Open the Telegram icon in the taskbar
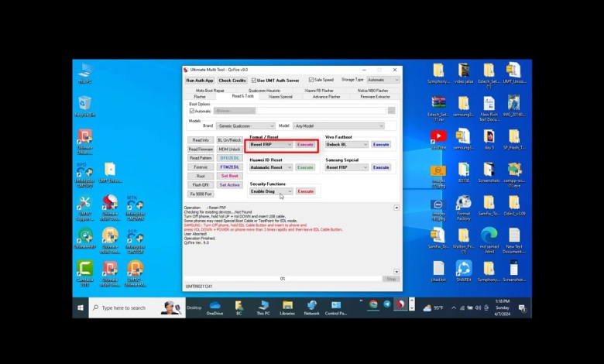Screen dimensions: 604x364 click(x=387, y=305)
